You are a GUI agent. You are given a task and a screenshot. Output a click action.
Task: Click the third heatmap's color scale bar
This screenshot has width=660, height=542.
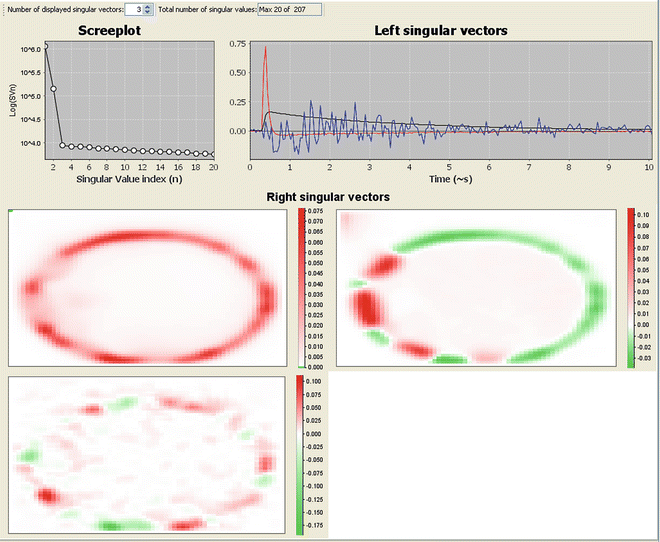[301, 453]
